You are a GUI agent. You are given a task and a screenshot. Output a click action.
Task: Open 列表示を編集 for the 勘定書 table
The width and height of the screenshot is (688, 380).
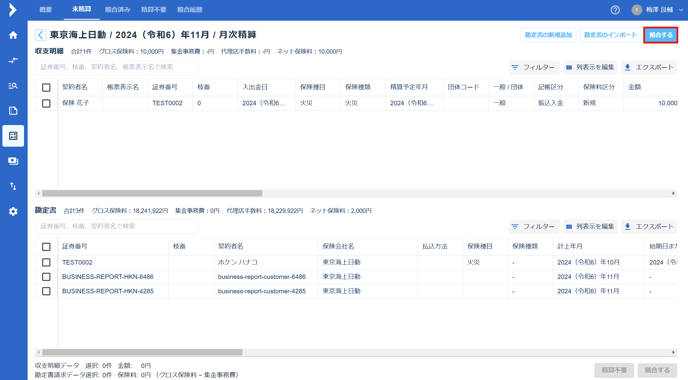[590, 226]
